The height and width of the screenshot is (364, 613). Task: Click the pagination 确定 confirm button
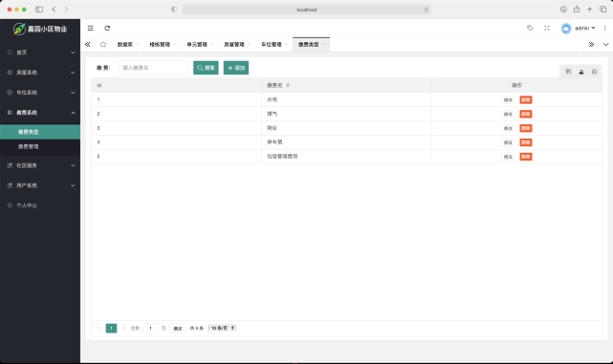[178, 328]
